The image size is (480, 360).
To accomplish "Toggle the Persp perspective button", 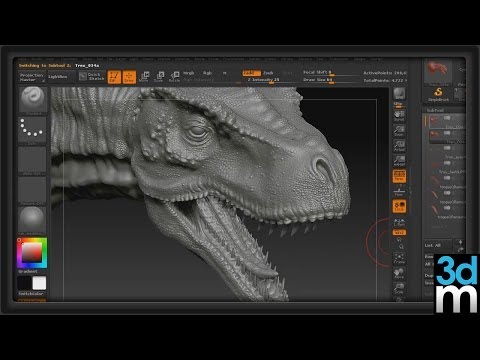I will [x=399, y=176].
